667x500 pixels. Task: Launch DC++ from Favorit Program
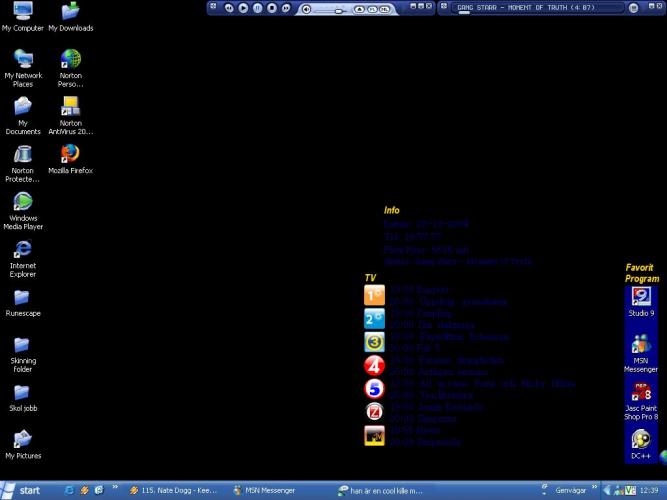point(641,444)
